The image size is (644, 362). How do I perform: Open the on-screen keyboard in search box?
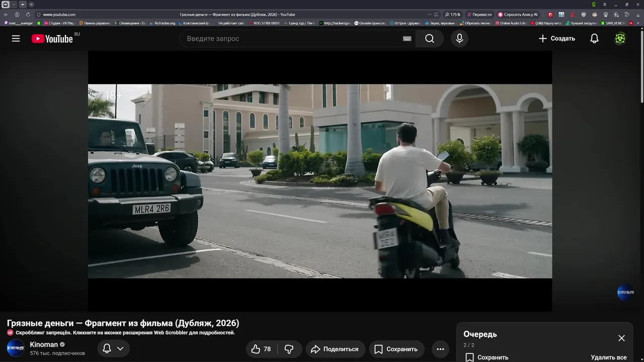pyautogui.click(x=407, y=39)
